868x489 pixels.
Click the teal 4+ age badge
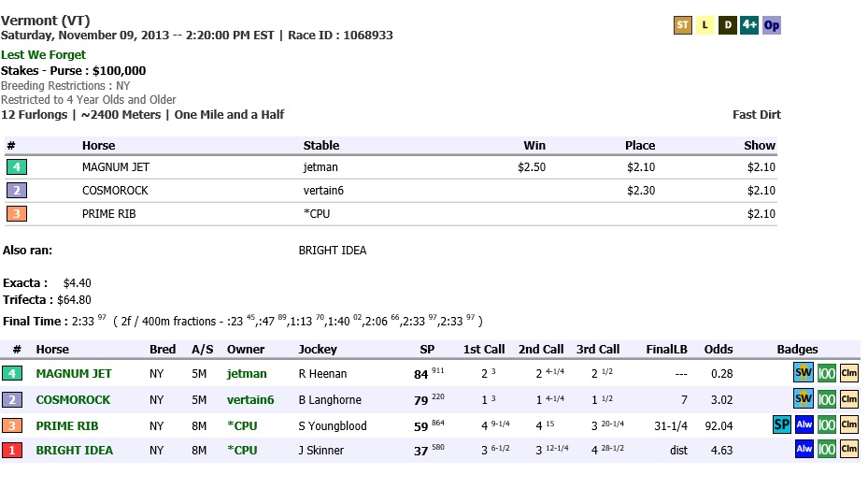pos(748,25)
